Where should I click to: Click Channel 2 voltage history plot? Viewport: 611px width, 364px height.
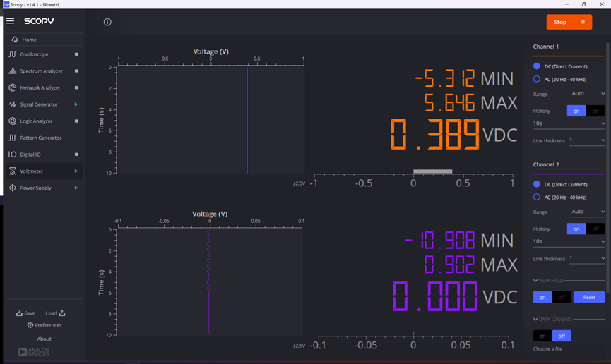pyautogui.click(x=210, y=282)
